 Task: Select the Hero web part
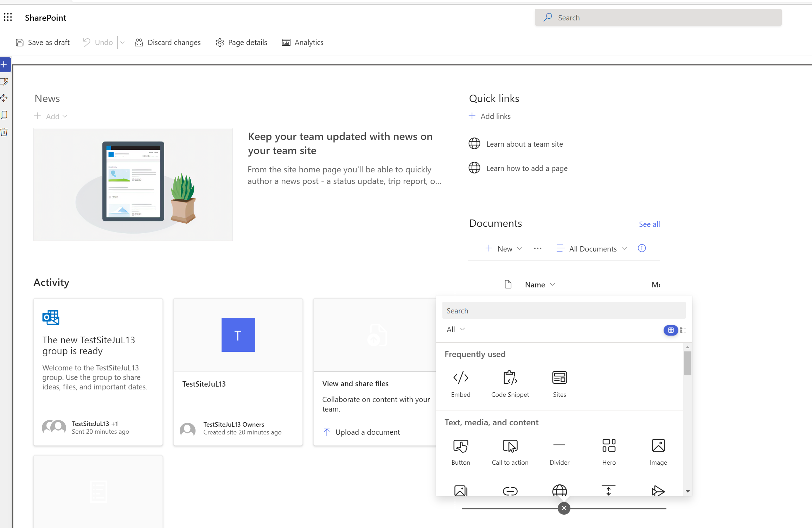[x=608, y=451]
